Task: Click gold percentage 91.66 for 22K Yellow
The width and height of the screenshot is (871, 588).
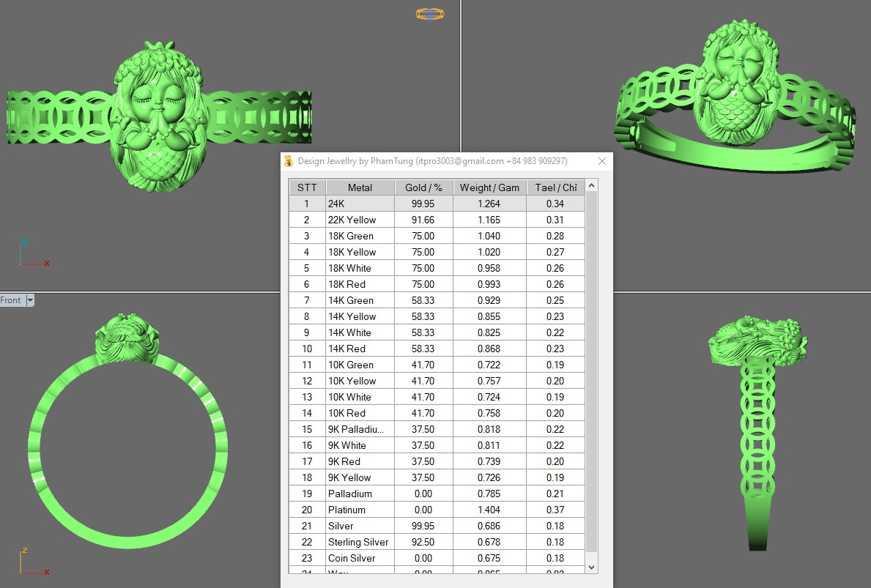Action: tap(423, 220)
